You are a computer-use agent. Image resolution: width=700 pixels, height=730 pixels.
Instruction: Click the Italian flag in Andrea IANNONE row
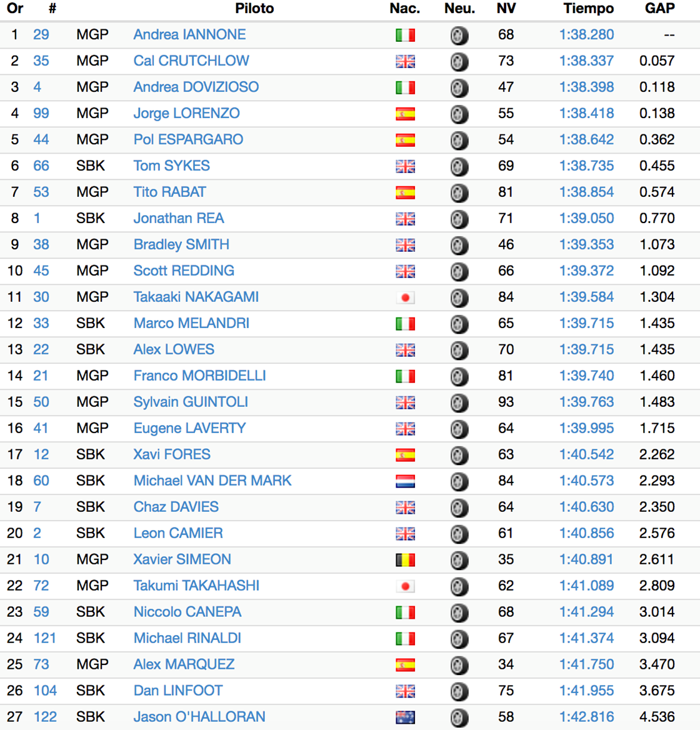(x=405, y=36)
